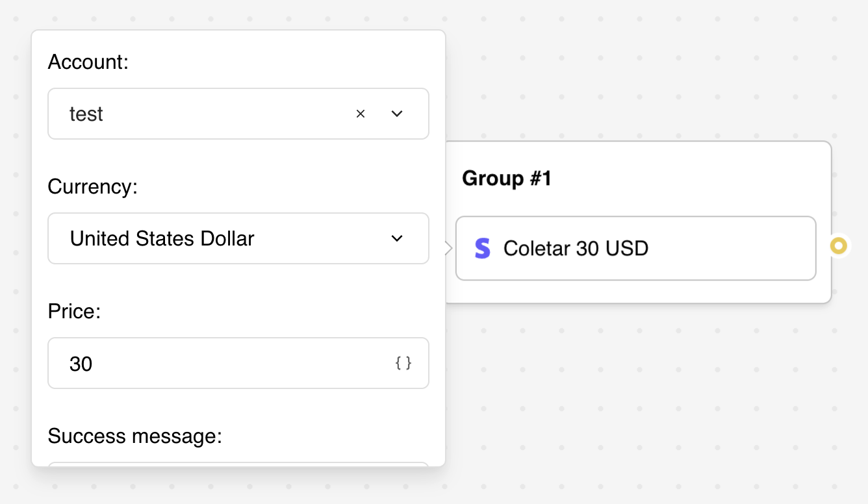Click the Group #1 title
Screen dimensions: 868x504
click(x=506, y=179)
